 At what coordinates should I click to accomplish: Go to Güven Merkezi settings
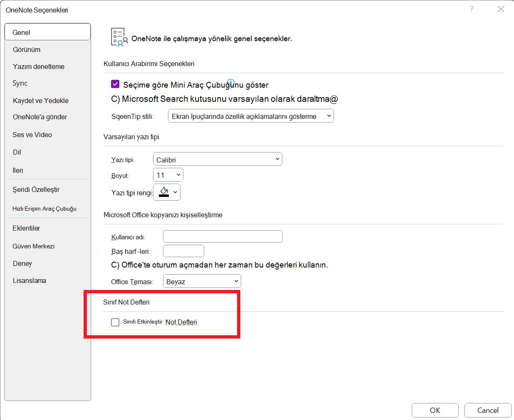click(x=34, y=246)
